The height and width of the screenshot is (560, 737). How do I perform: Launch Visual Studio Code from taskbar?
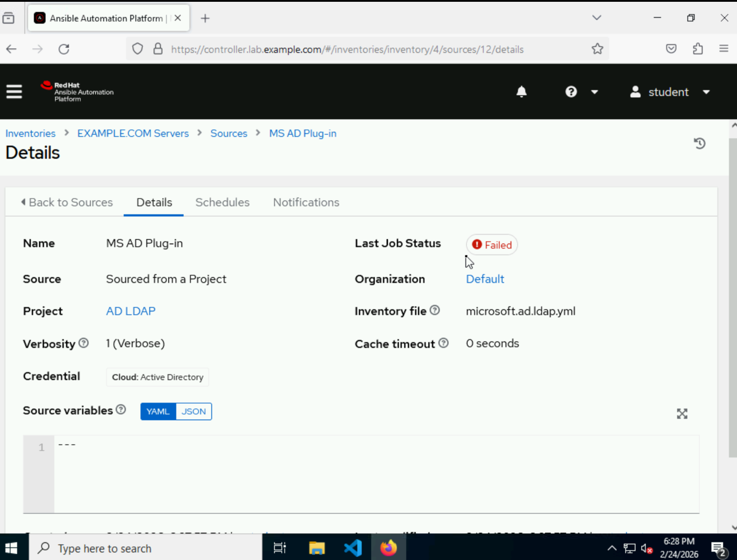[x=353, y=548]
